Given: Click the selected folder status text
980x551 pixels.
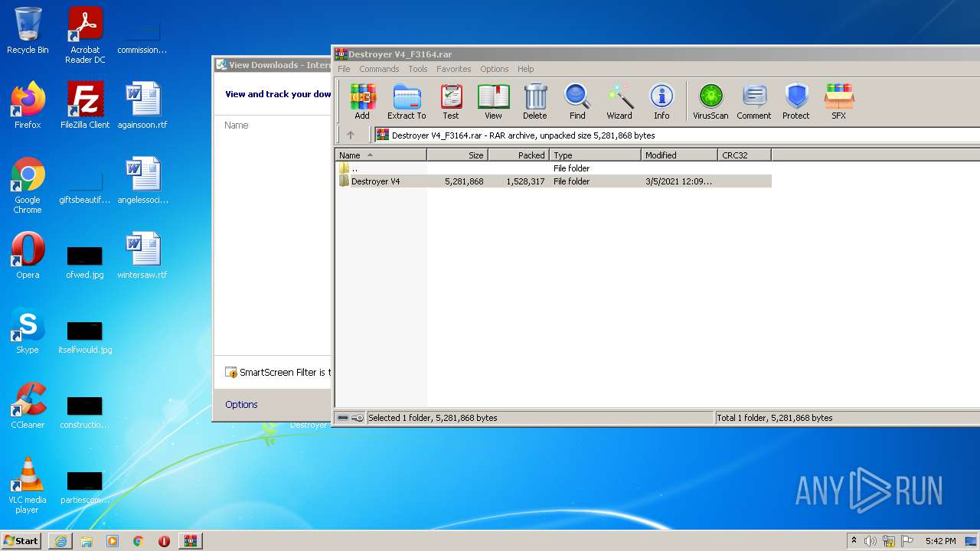Looking at the screenshot, I should tap(433, 418).
